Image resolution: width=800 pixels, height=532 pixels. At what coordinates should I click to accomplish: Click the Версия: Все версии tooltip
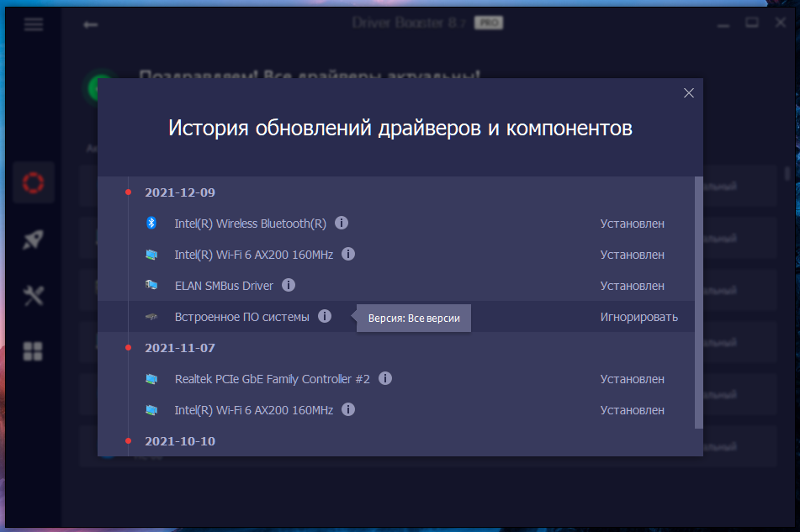tap(414, 318)
